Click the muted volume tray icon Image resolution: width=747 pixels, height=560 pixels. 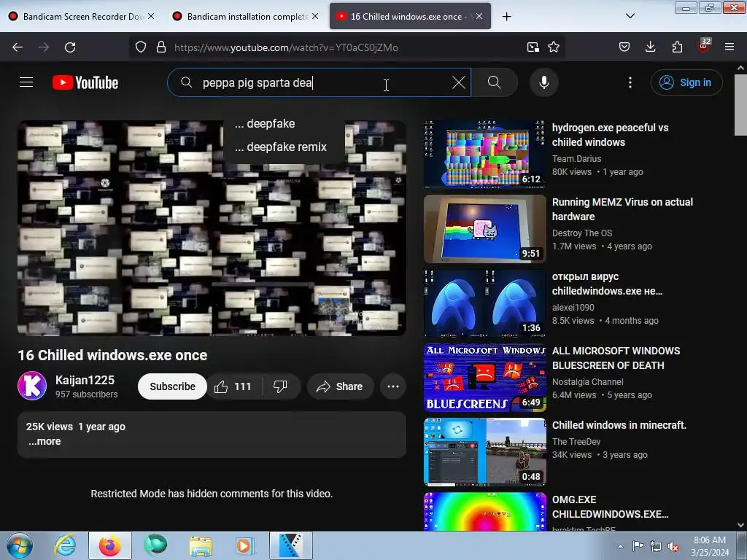pyautogui.click(x=673, y=547)
